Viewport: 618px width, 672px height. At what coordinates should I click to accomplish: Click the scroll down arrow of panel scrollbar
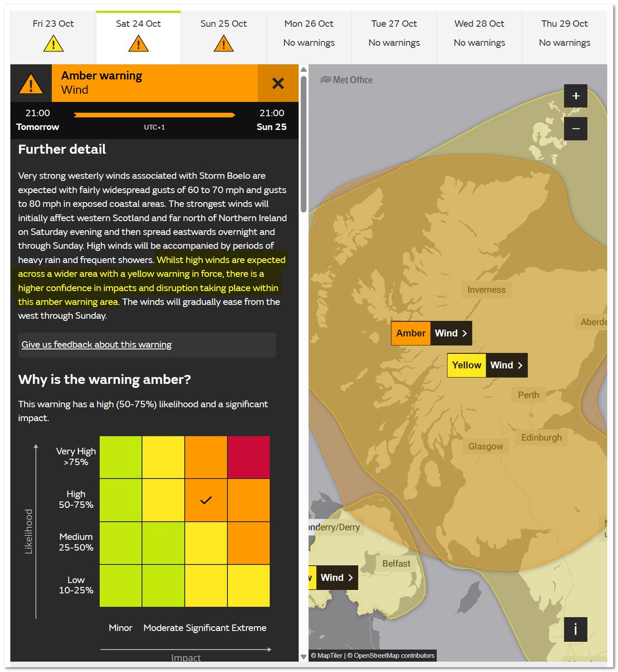click(x=303, y=657)
